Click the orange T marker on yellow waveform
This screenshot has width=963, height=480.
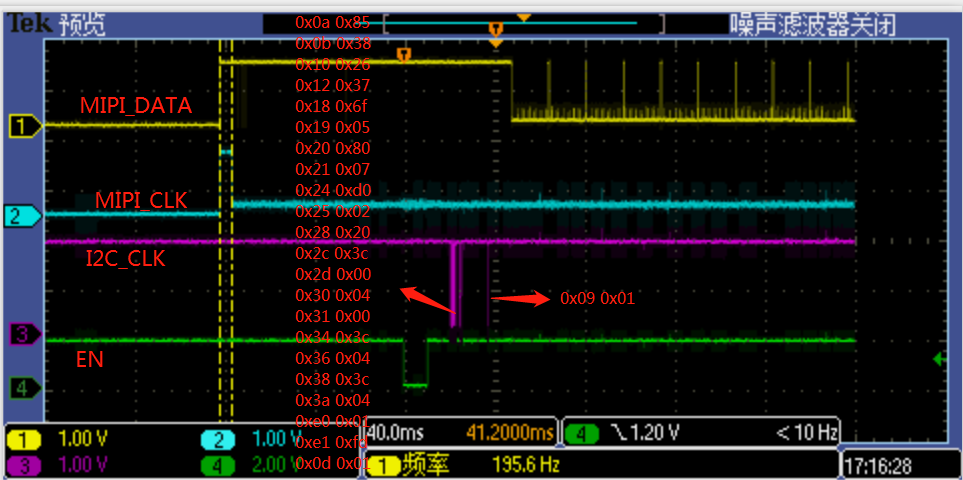tap(404, 55)
